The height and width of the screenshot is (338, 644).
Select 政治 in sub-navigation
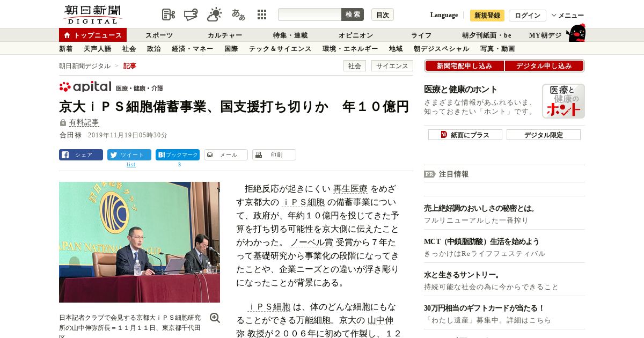pos(153,49)
